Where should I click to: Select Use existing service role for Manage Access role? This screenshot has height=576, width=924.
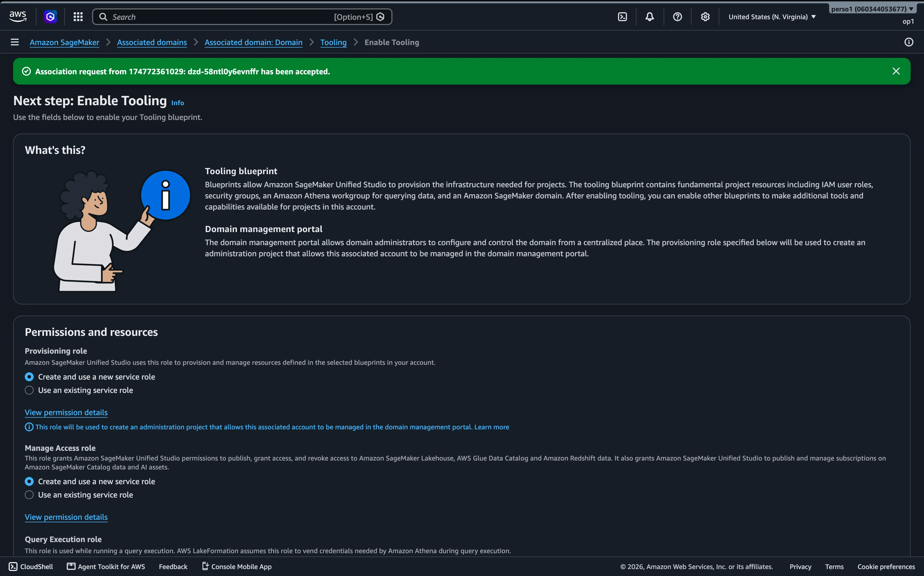[29, 495]
